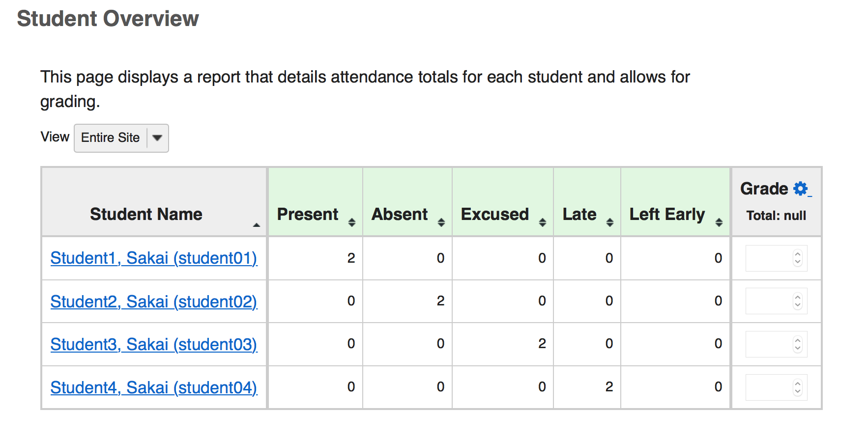Sort by Late column arrows

(610, 222)
